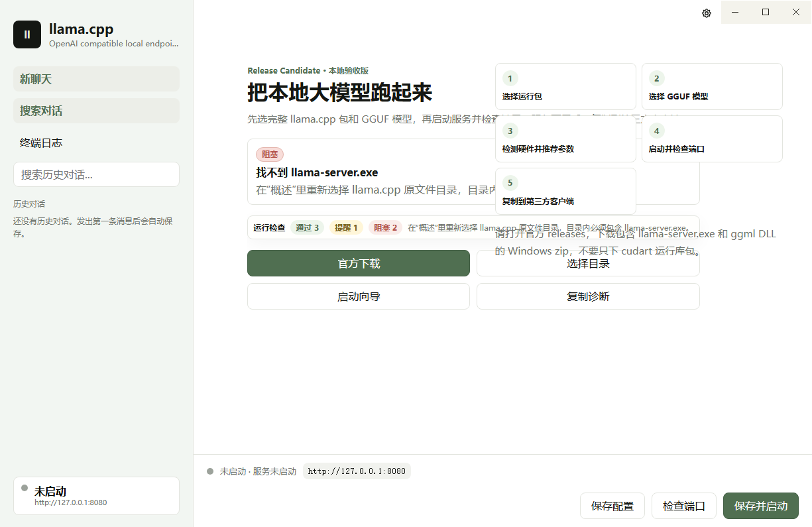Click the 把本地大模型跑起来 title
This screenshot has width=812, height=527.
point(339,93)
